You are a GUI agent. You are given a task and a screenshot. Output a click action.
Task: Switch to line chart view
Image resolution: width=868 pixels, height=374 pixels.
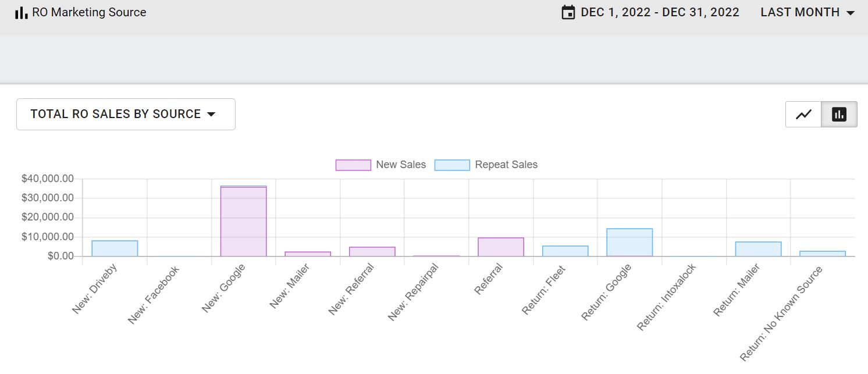803,115
